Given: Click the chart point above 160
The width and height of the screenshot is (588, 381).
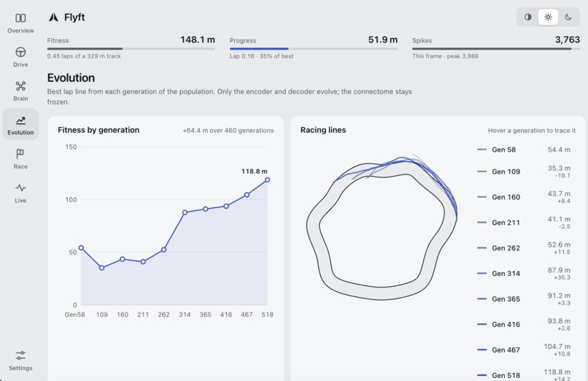Looking at the screenshot, I should 123,259.
